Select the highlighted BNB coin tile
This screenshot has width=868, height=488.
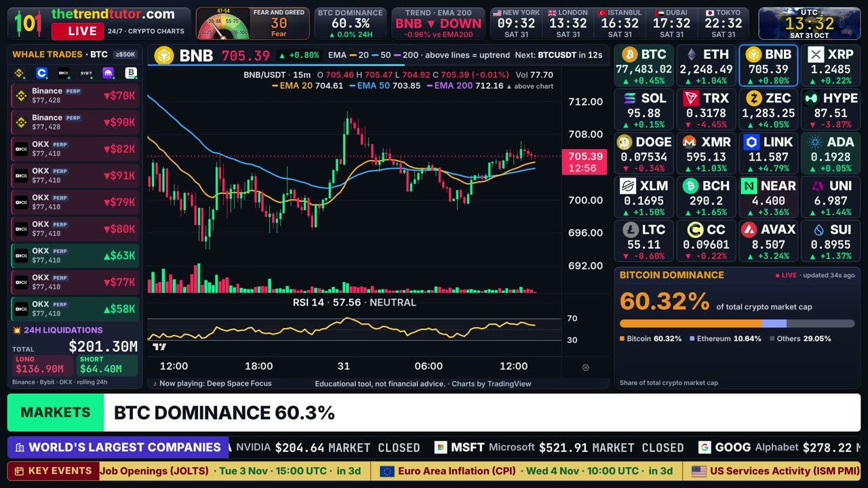pyautogui.click(x=768, y=66)
